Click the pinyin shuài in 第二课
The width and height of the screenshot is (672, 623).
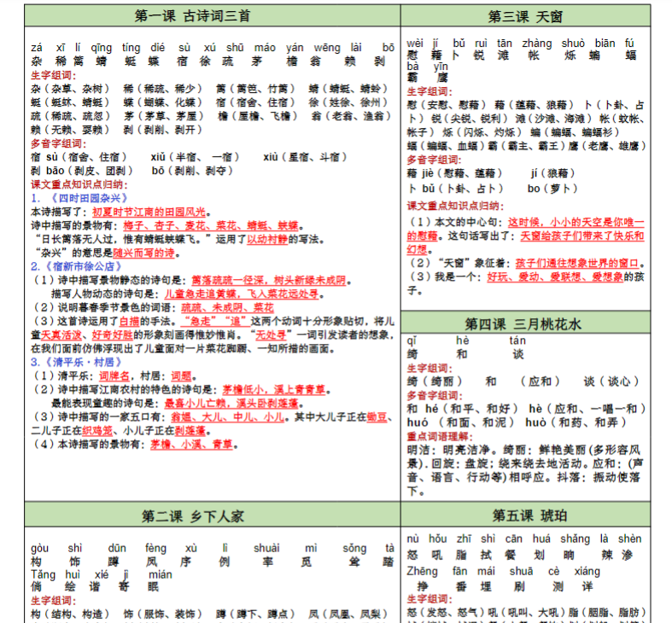(266, 548)
